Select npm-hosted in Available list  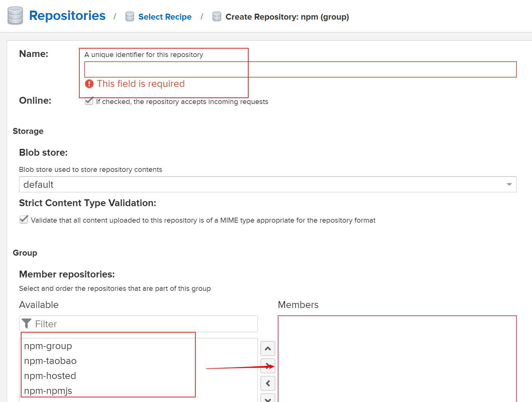coord(138,376)
